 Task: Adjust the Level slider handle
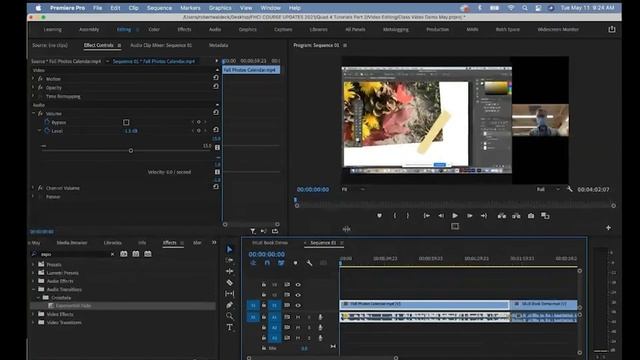click(131, 151)
